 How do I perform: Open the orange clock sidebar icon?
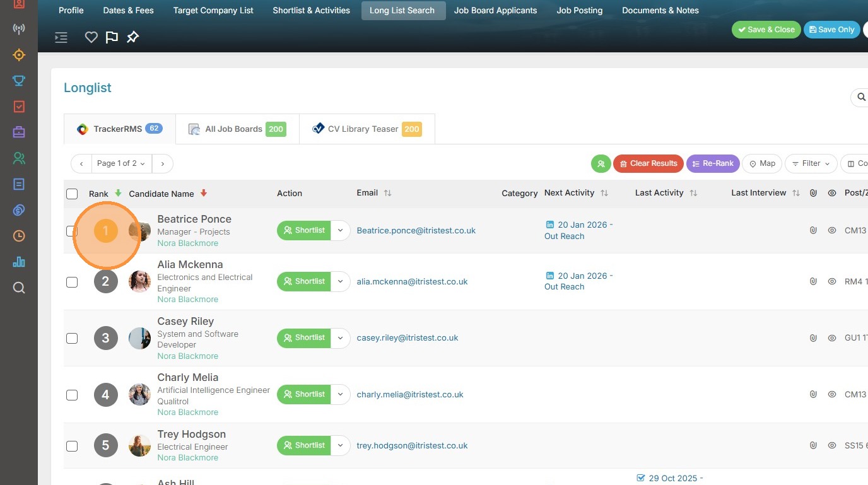coord(19,236)
